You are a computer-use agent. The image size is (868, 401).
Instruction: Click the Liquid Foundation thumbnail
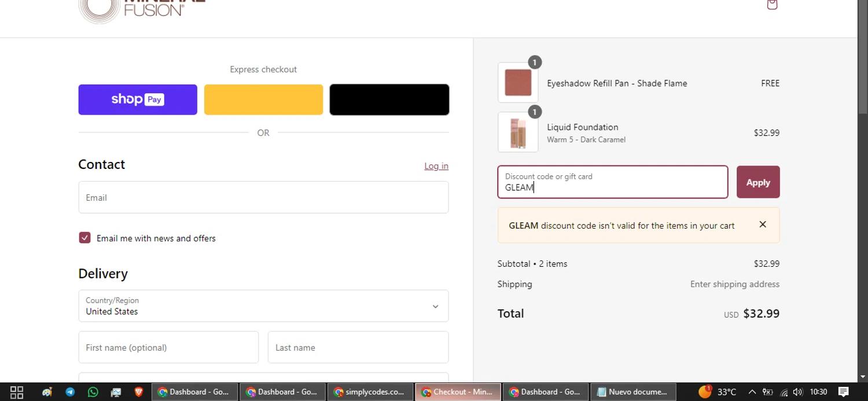(518, 132)
